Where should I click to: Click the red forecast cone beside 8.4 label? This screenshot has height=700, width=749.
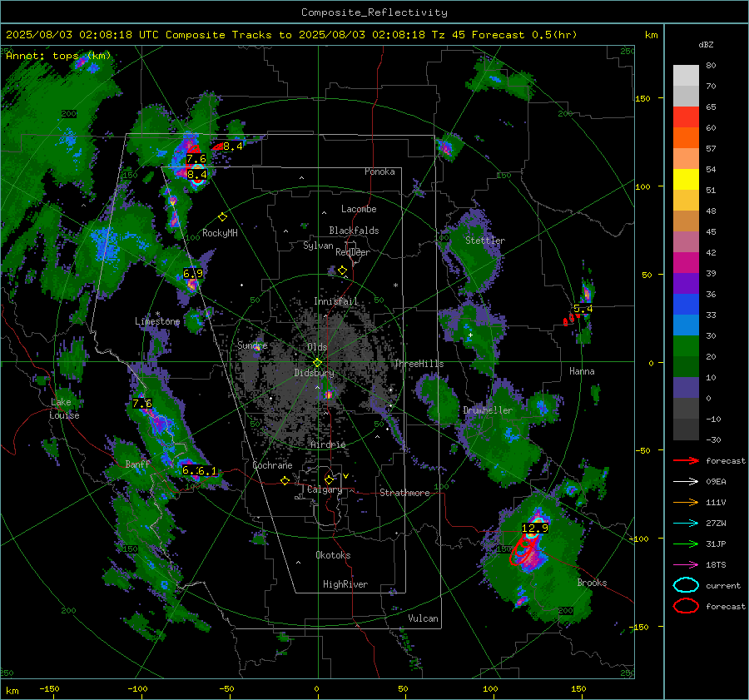pos(217,146)
